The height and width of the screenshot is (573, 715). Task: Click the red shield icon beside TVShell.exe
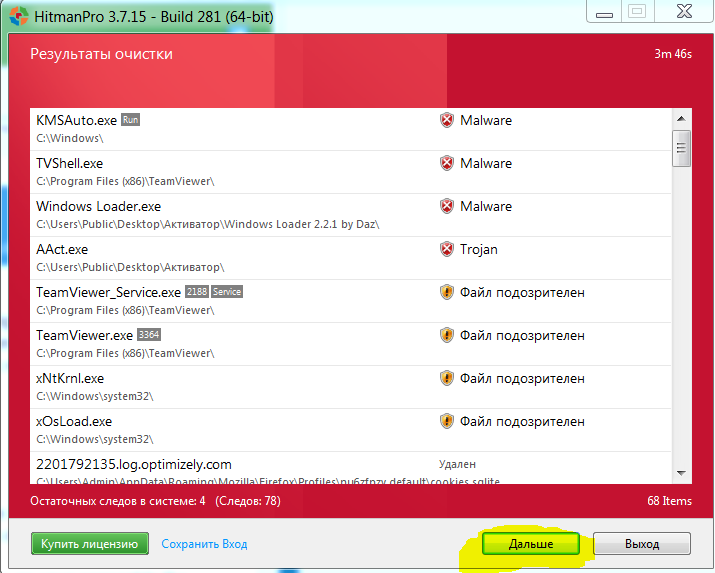point(447,163)
